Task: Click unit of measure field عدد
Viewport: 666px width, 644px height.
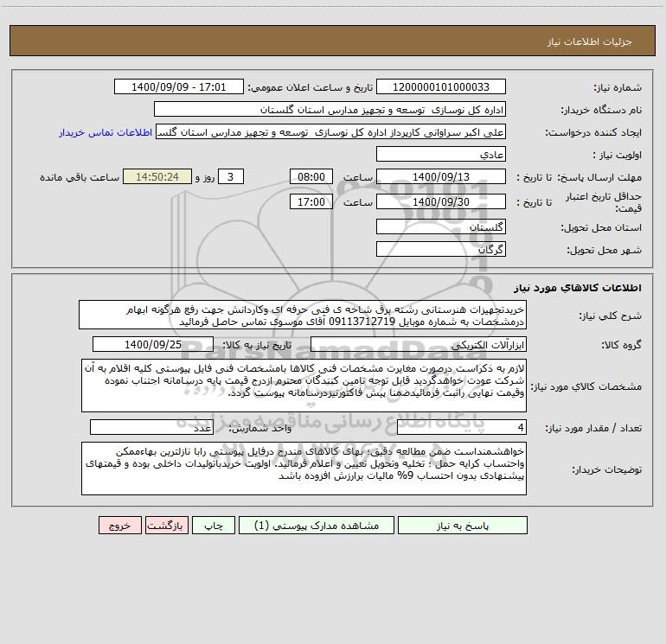Action: coord(151,428)
